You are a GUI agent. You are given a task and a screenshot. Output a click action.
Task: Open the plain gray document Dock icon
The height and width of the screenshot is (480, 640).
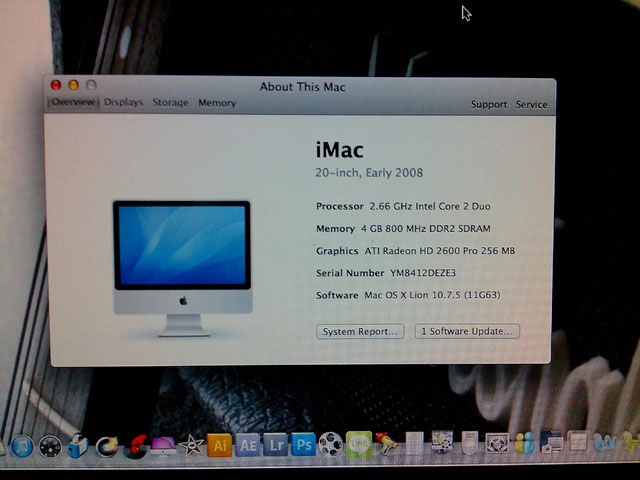[x=414, y=443]
